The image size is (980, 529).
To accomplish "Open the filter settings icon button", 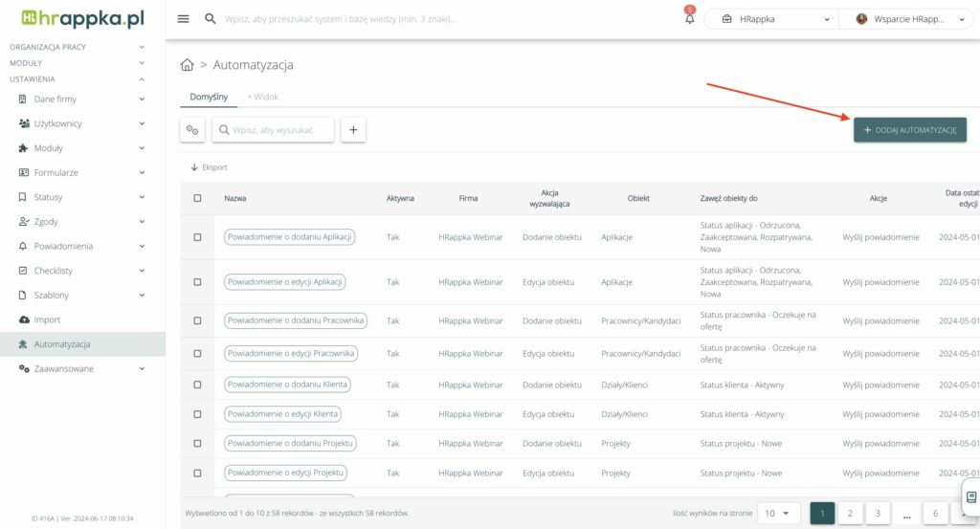I will [192, 130].
